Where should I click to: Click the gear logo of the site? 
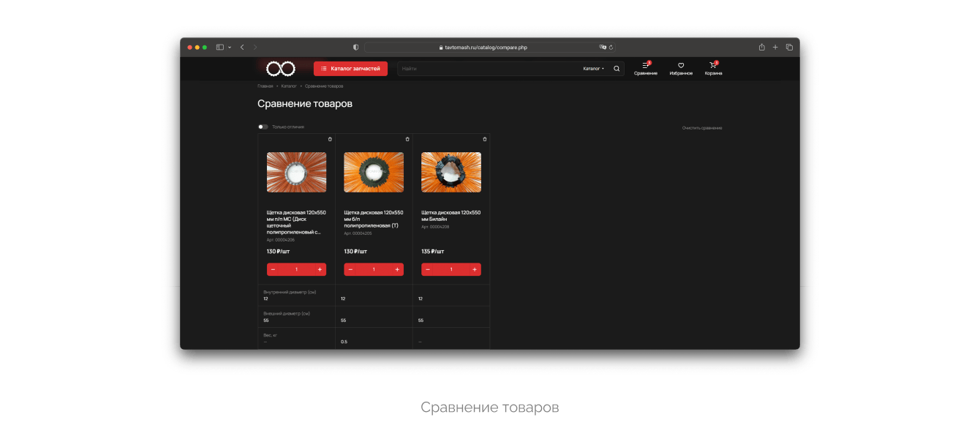coord(280,69)
